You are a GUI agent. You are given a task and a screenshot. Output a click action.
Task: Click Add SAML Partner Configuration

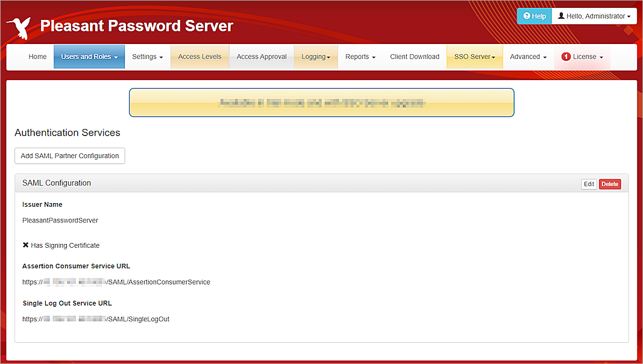click(x=69, y=155)
